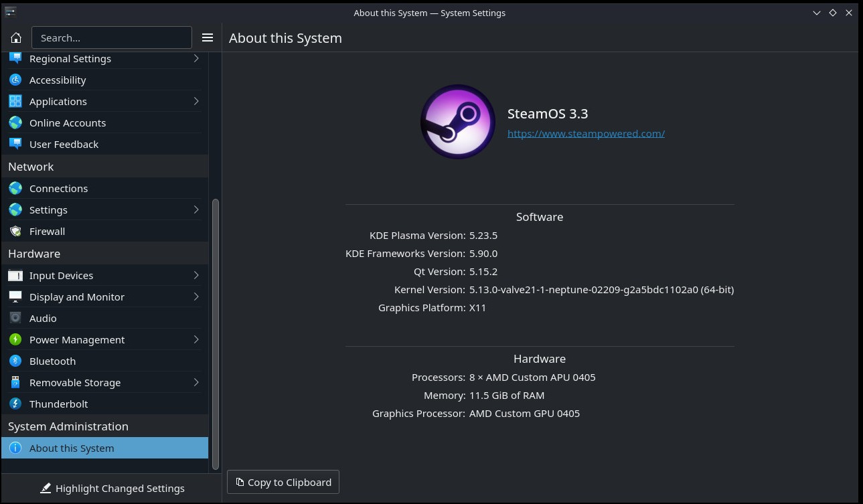This screenshot has width=863, height=504.
Task: Open the steampowered.com link
Action: coord(586,133)
